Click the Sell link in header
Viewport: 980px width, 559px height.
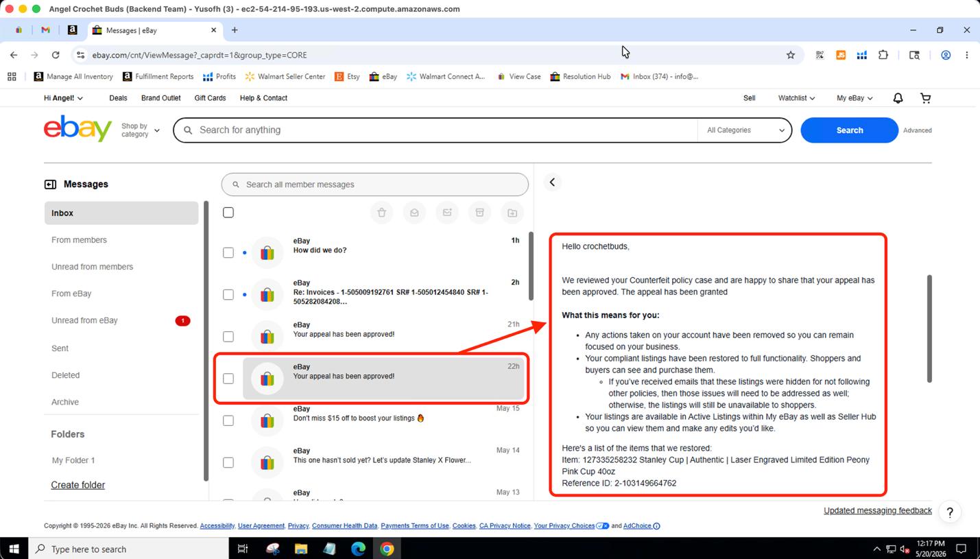click(749, 98)
